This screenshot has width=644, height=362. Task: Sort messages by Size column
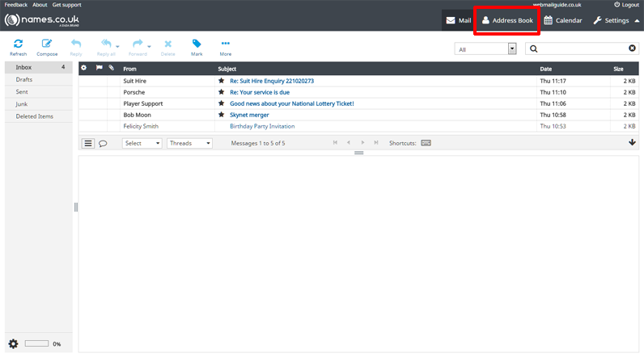(x=618, y=69)
